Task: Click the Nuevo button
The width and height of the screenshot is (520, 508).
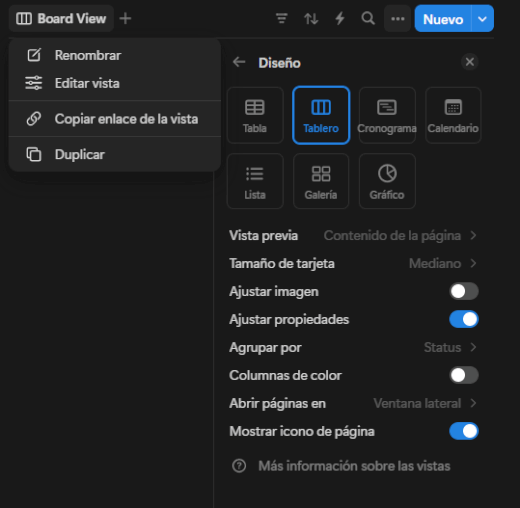Action: click(x=443, y=19)
